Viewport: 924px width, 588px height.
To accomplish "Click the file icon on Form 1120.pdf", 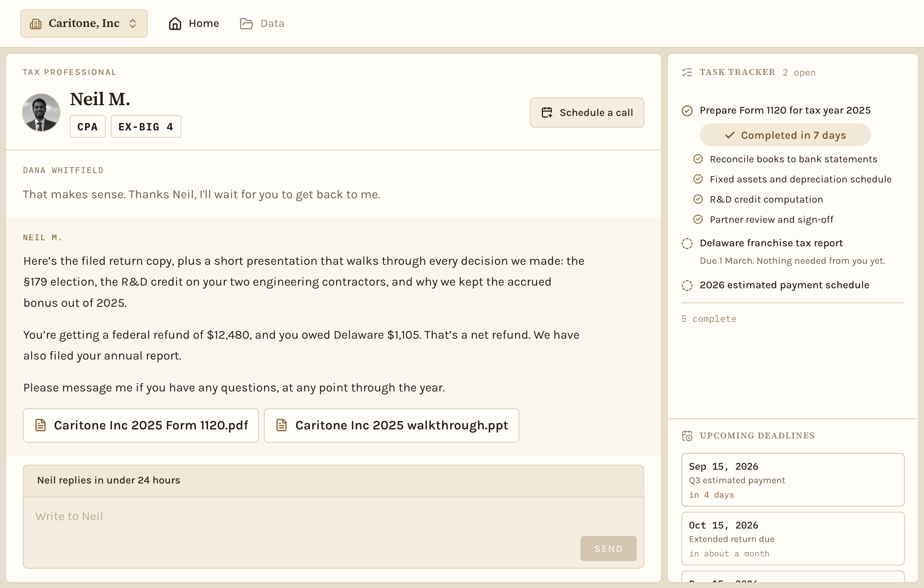I will pyautogui.click(x=40, y=425).
